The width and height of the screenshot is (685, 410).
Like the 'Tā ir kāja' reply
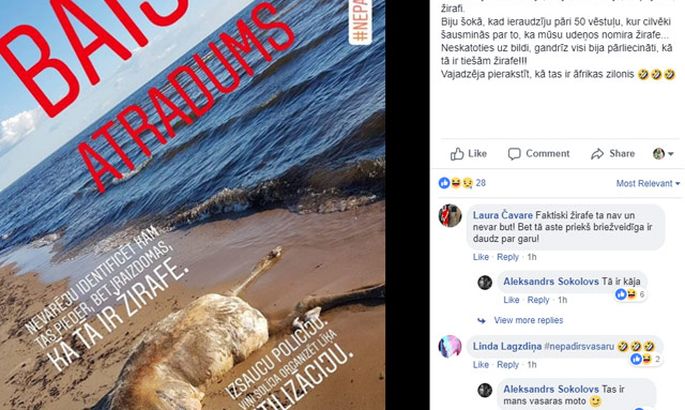(x=511, y=300)
